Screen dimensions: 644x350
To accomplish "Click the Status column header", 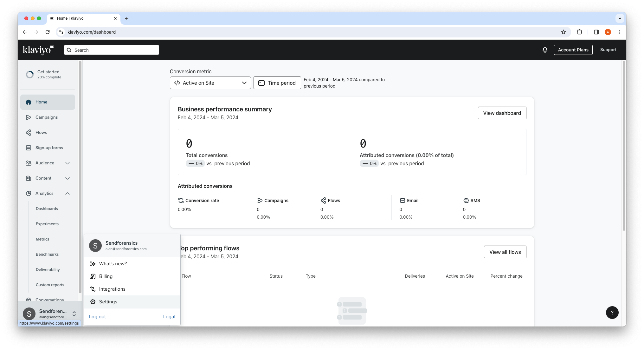I will point(276,276).
